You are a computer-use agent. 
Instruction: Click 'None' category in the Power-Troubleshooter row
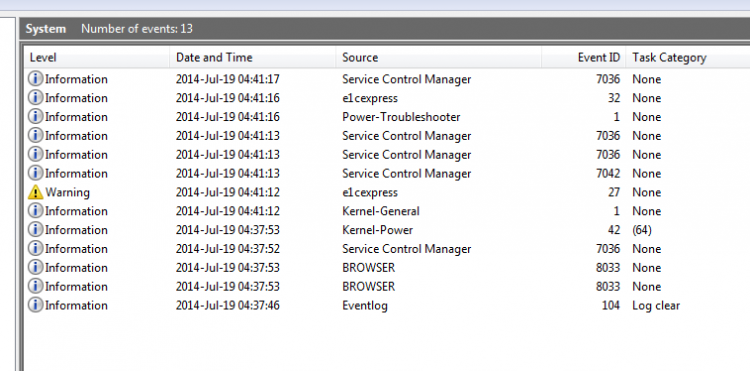tap(647, 117)
